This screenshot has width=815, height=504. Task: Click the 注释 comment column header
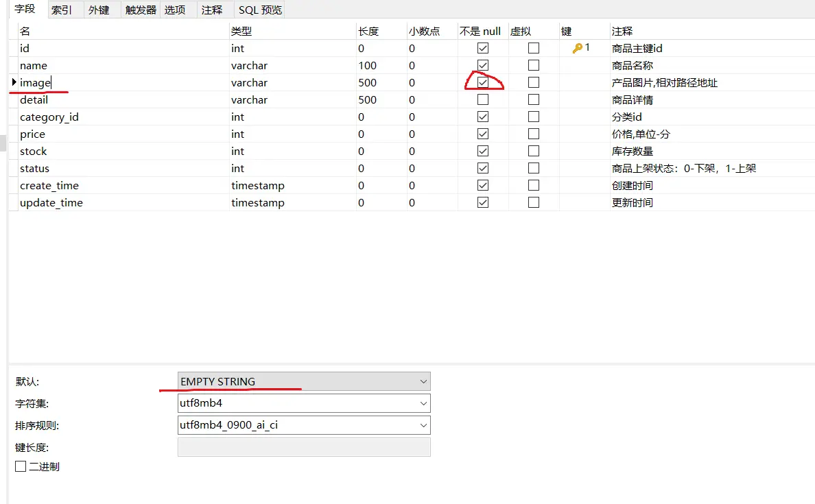(x=712, y=31)
